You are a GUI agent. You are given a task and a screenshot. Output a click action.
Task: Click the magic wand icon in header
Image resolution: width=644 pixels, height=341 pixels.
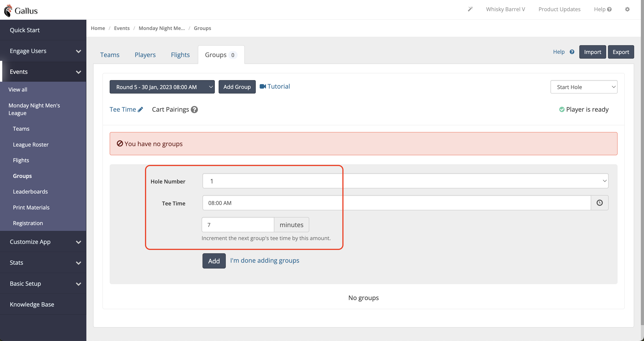(470, 9)
